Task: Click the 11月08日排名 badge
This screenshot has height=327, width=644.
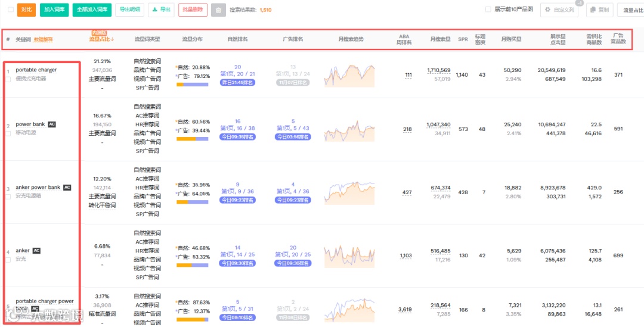Action: point(293,317)
